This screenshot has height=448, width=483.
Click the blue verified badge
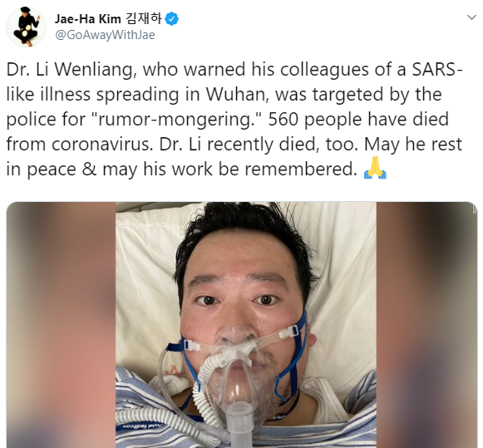(171, 19)
